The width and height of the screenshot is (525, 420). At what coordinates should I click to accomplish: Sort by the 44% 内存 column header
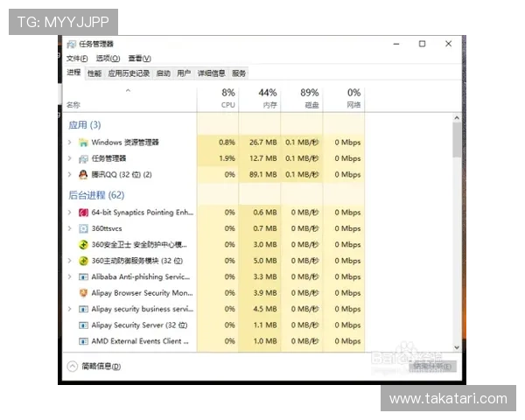(260, 99)
